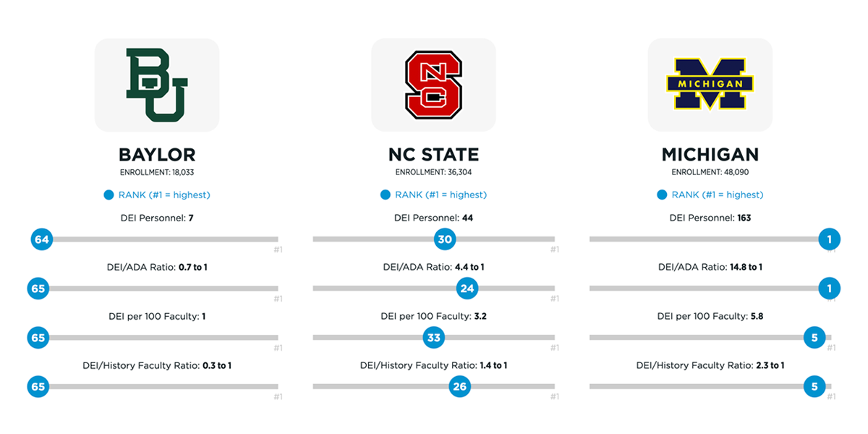Select the BAYLOR heading text

pyautogui.click(x=157, y=155)
